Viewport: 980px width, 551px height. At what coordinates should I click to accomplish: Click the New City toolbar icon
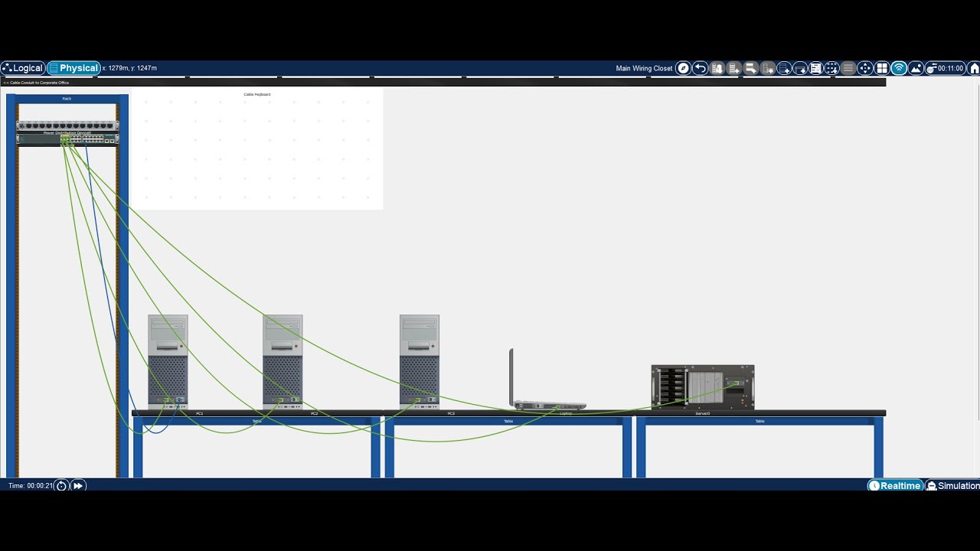pos(717,68)
